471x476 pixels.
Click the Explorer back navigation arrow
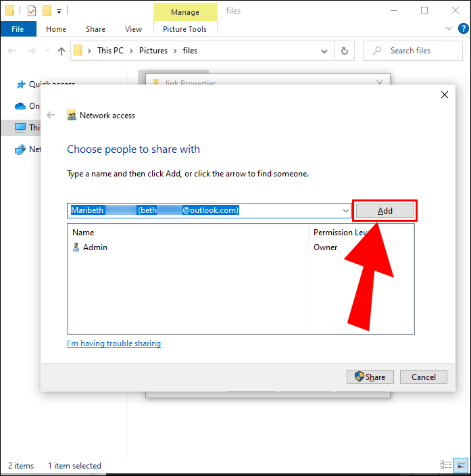(11, 51)
